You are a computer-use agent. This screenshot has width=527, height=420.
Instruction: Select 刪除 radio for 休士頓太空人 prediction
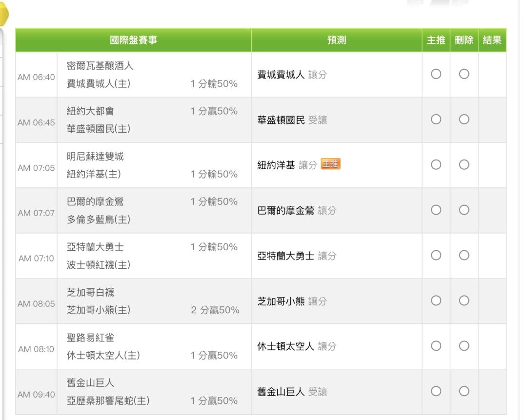tap(464, 346)
